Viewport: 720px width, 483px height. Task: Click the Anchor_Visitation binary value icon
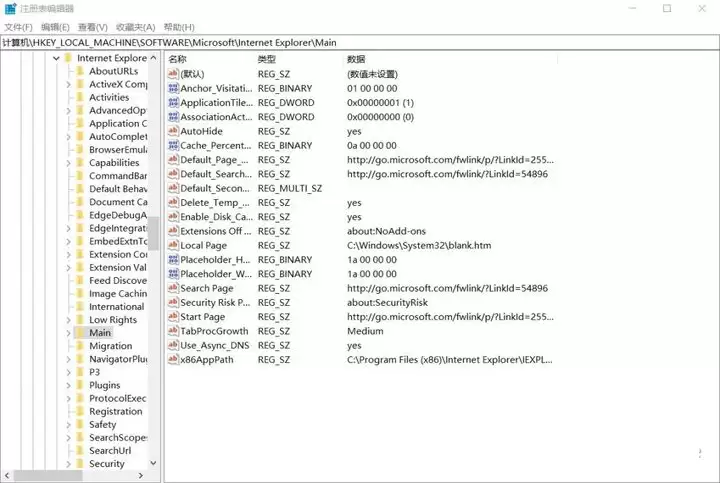(173, 88)
